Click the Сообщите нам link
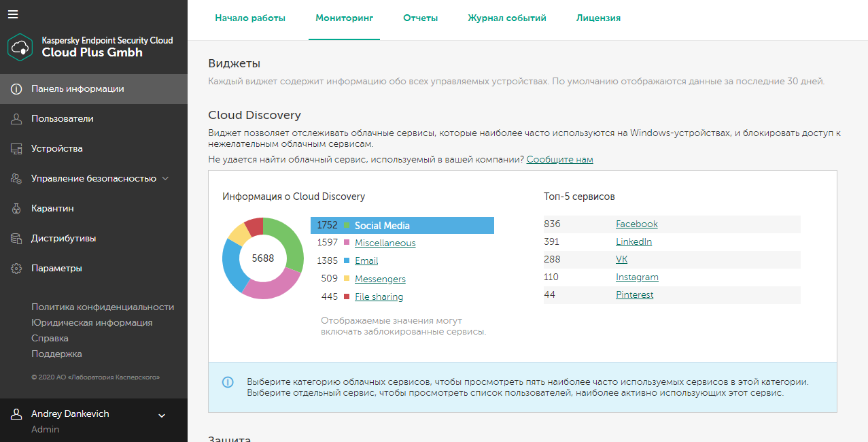The height and width of the screenshot is (442, 868). pyautogui.click(x=559, y=160)
